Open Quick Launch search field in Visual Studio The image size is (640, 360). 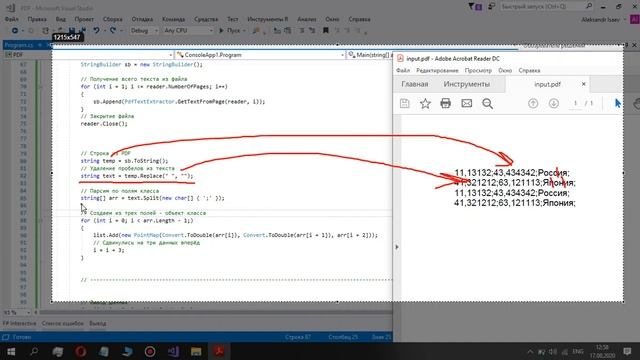click(546, 7)
